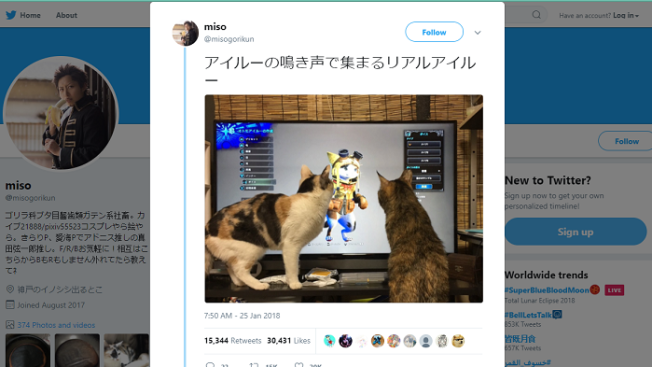The height and width of the screenshot is (367, 652).
Task: Expand the tweet options chevron
Action: pyautogui.click(x=477, y=32)
